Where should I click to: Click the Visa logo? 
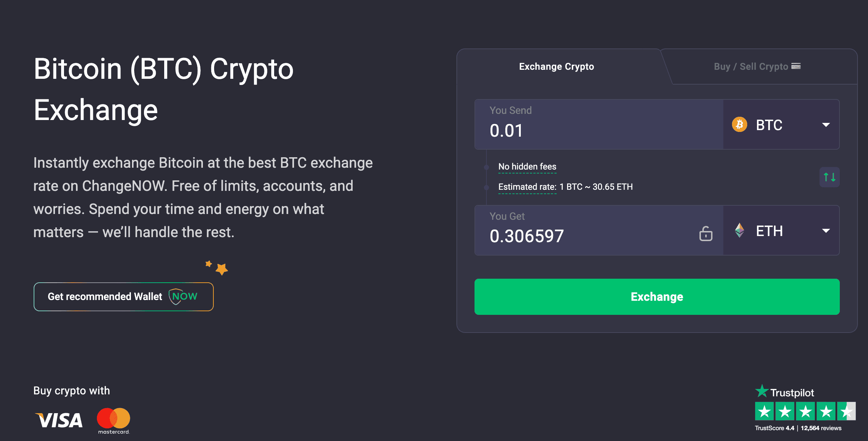59,420
